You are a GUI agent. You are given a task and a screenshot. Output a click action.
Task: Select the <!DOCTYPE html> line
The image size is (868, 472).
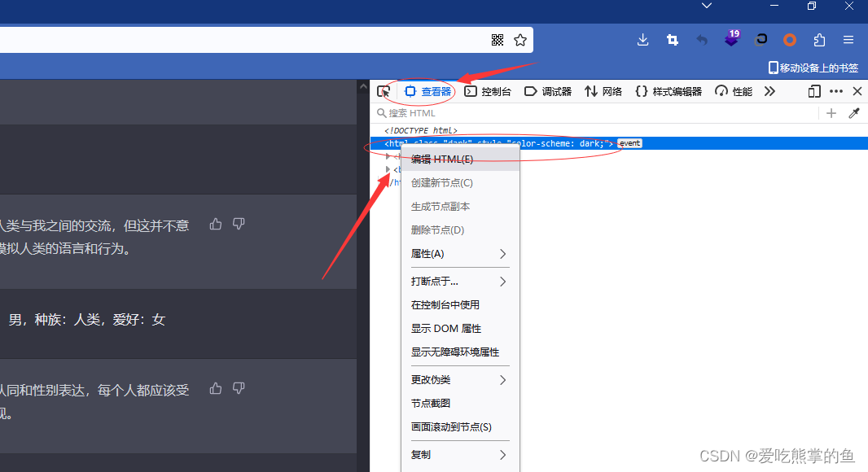421,130
